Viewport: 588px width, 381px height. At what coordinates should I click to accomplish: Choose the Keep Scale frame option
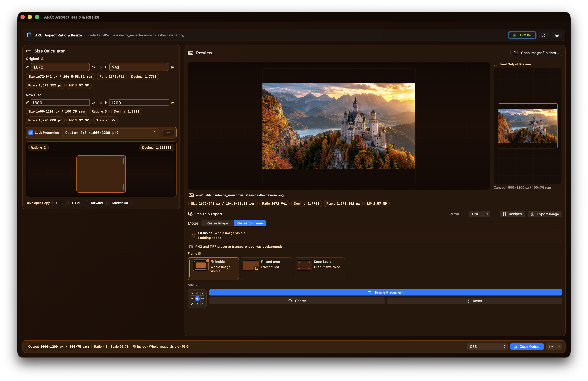tap(319, 269)
